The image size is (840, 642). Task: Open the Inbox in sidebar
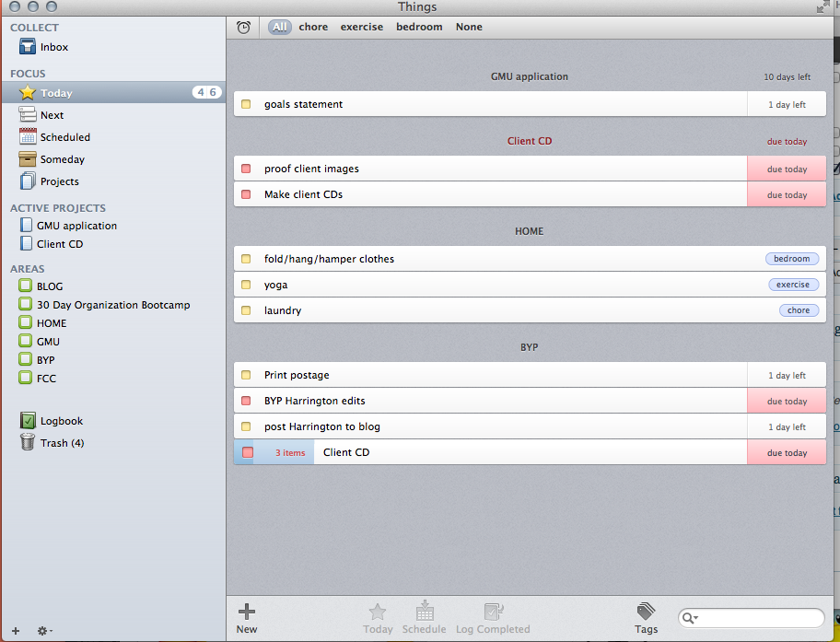click(x=53, y=47)
